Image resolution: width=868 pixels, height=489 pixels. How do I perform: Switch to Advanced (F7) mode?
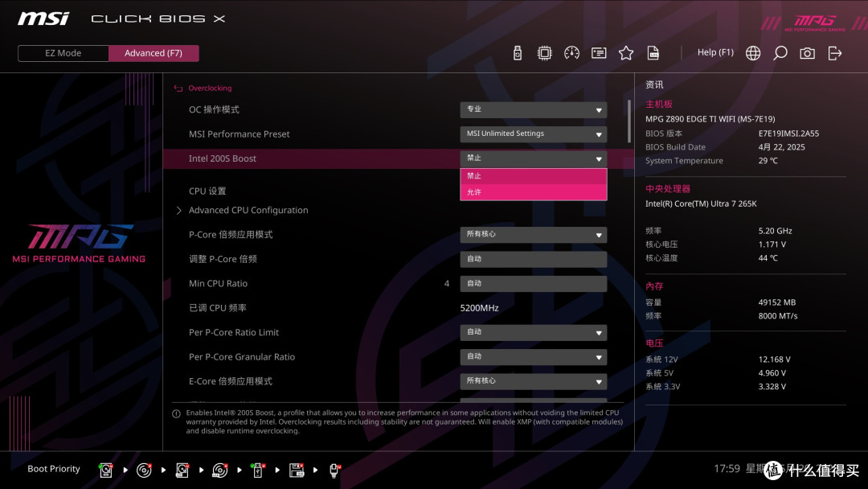click(154, 53)
